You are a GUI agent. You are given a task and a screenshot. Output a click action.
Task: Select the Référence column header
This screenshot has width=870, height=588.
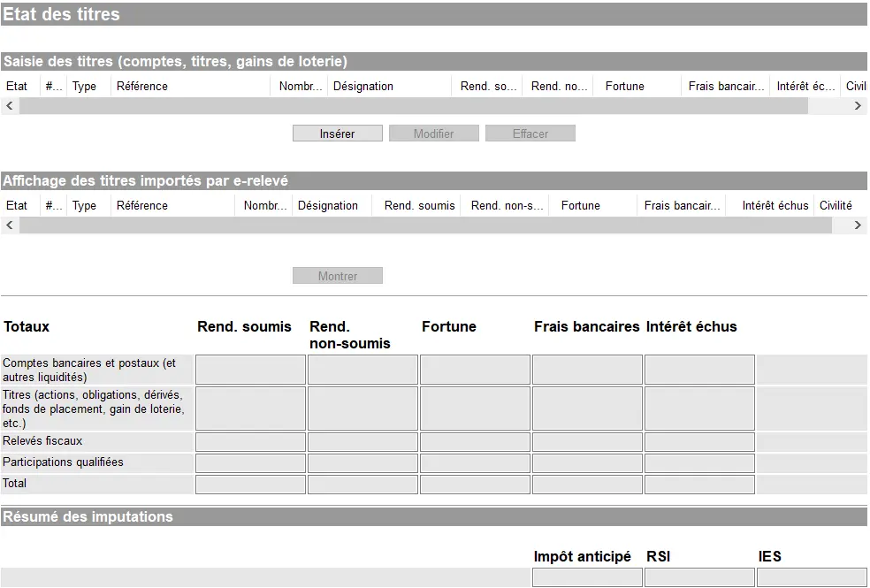[141, 86]
